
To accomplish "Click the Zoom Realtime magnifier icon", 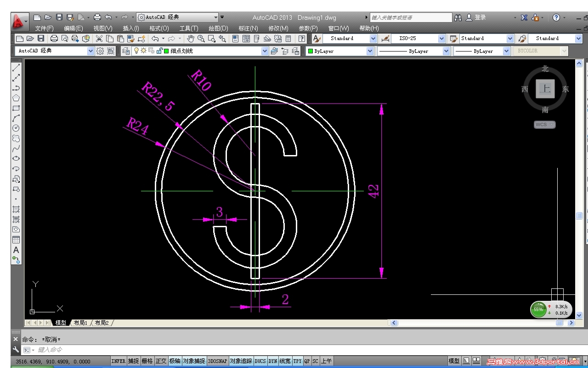I will coord(201,39).
